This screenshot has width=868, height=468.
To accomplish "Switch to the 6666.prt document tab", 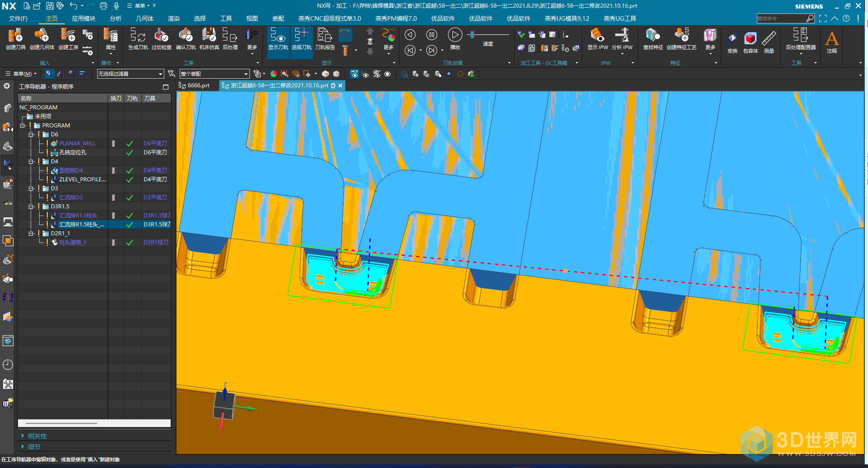I will click(x=198, y=85).
